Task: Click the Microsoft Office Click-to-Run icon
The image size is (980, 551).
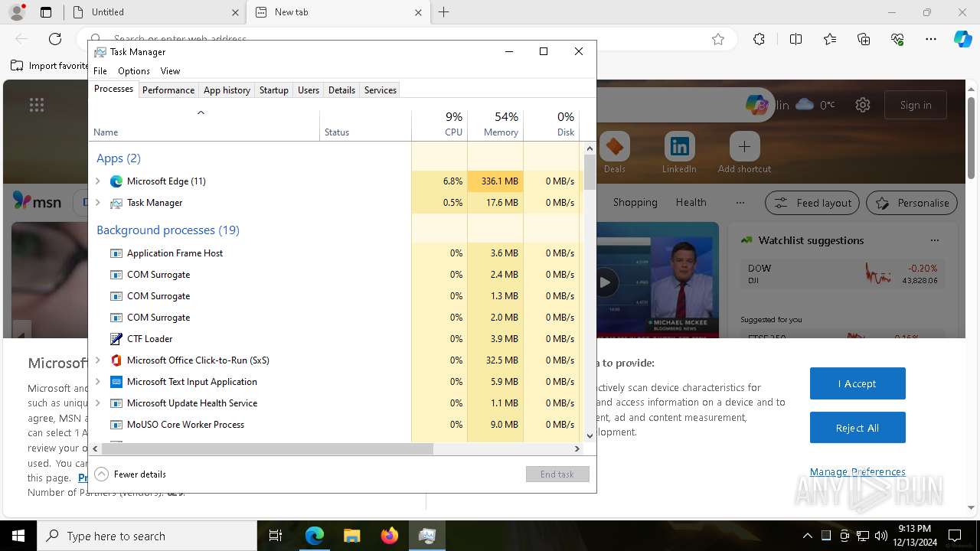Action: 116,360
